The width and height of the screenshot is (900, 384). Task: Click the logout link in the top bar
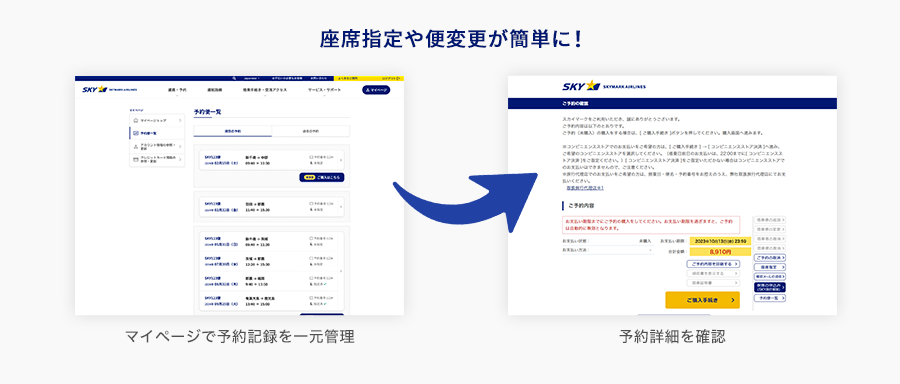[x=391, y=78]
